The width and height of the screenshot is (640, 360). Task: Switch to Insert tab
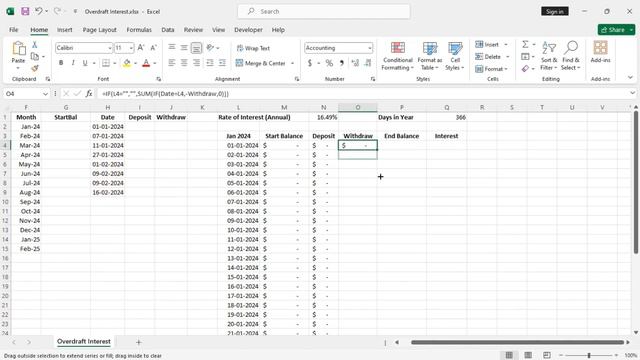click(64, 30)
